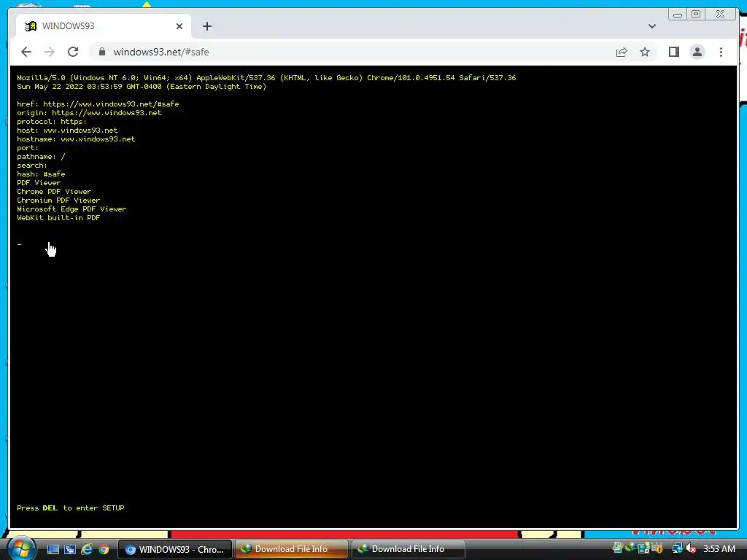This screenshot has height=560, width=747.
Task: Reload the windows93.net page
Action: click(73, 52)
